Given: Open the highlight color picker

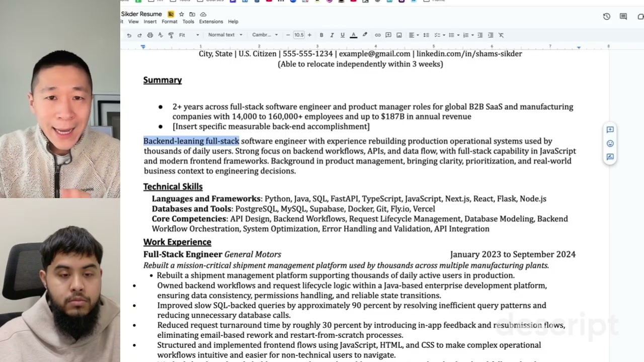Looking at the screenshot, I should tap(365, 35).
